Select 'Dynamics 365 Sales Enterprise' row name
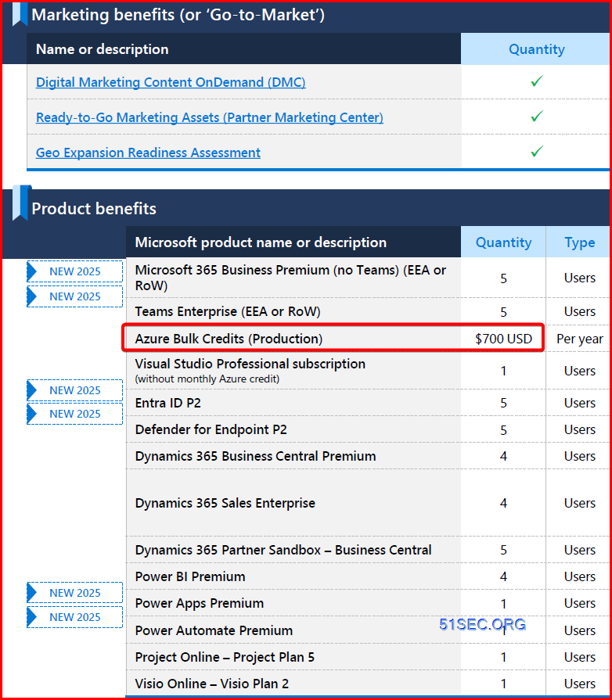Viewport: 612px width, 700px height. point(225,503)
